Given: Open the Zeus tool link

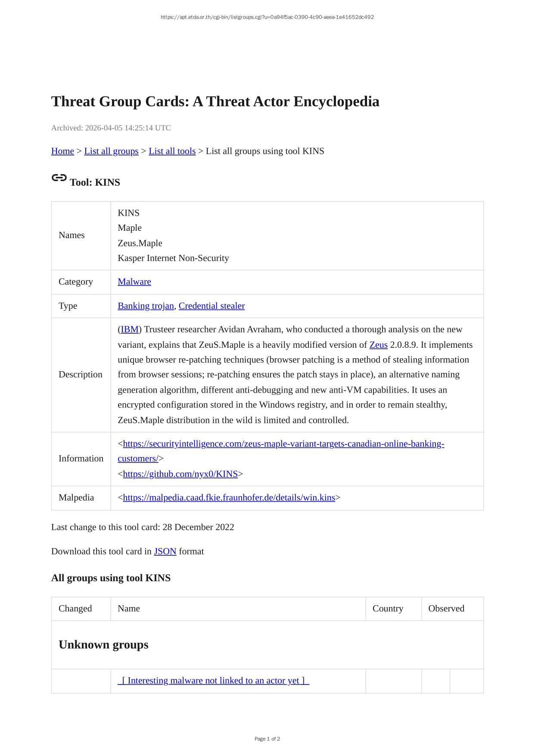Looking at the screenshot, I should click(x=378, y=345).
